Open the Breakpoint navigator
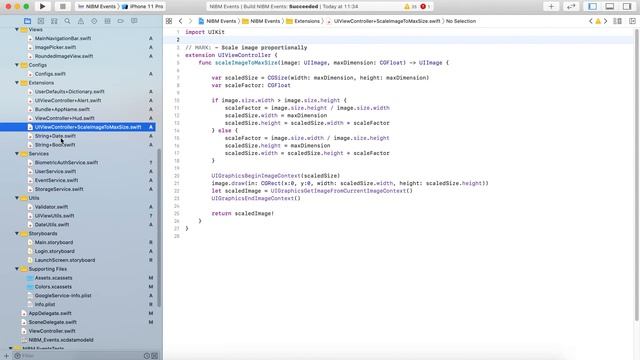The height and width of the screenshot is (360, 640). pyautogui.click(x=121, y=21)
